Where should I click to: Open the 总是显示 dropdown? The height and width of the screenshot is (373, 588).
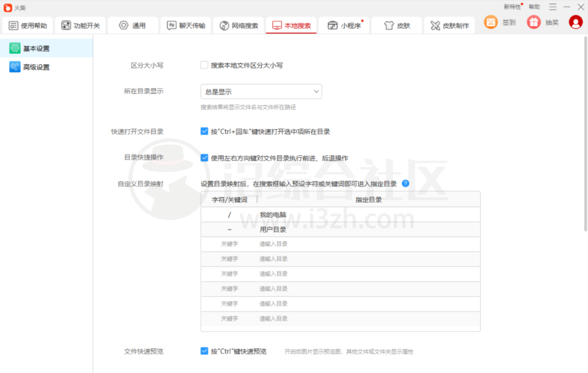click(261, 91)
